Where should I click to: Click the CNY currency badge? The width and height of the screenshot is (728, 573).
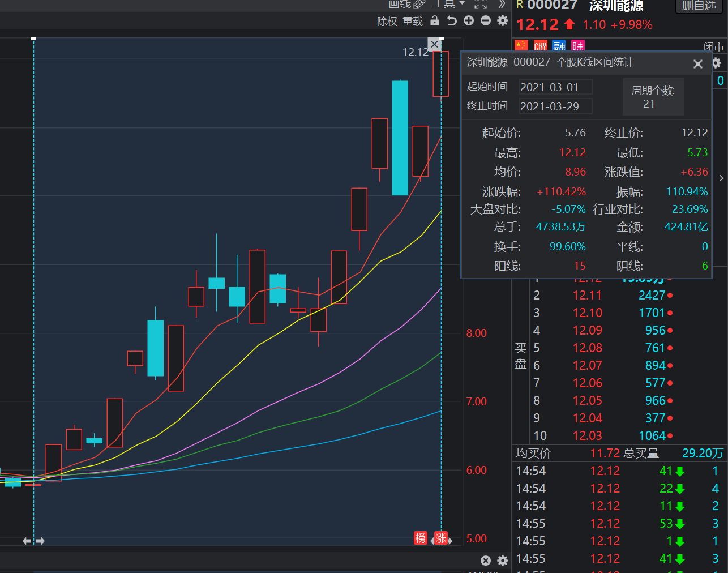pos(540,46)
